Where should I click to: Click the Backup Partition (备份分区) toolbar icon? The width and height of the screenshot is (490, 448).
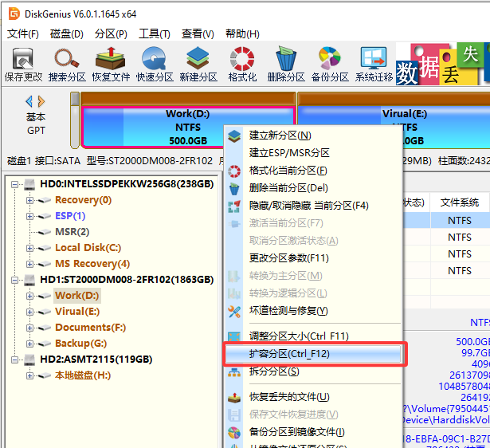[x=330, y=64]
